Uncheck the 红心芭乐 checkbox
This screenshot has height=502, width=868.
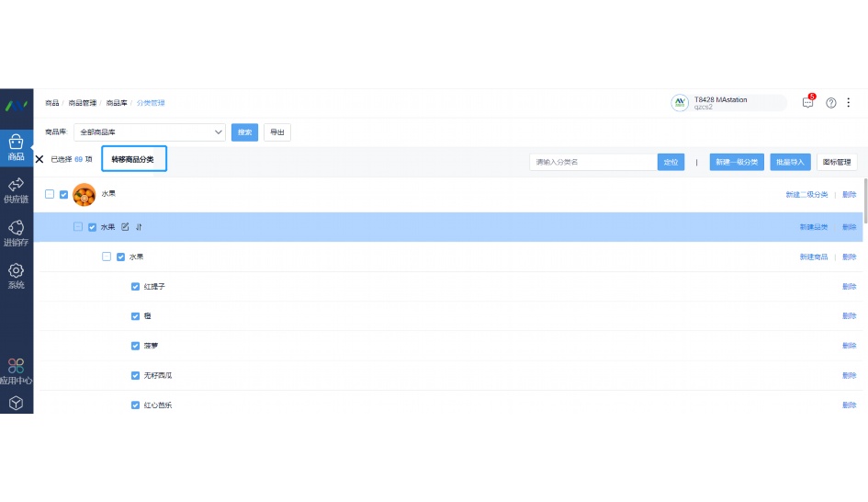click(x=135, y=405)
